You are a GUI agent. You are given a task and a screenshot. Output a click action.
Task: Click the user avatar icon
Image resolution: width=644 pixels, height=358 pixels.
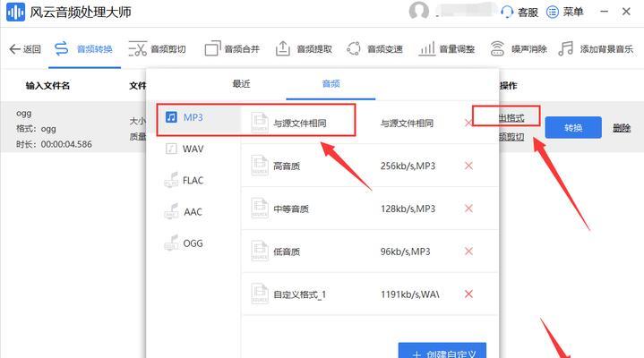[x=419, y=11]
